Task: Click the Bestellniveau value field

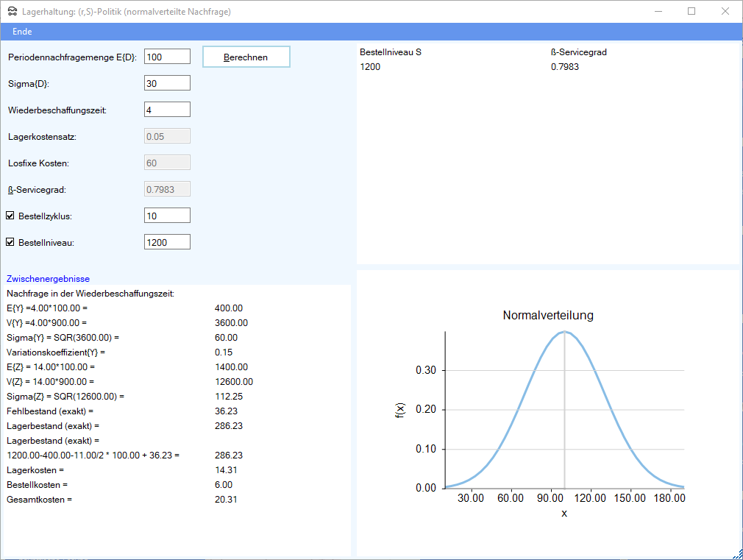Action: click(x=167, y=242)
